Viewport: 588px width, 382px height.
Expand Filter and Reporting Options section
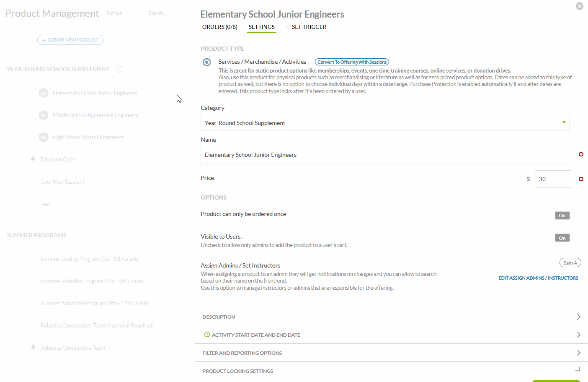391,353
